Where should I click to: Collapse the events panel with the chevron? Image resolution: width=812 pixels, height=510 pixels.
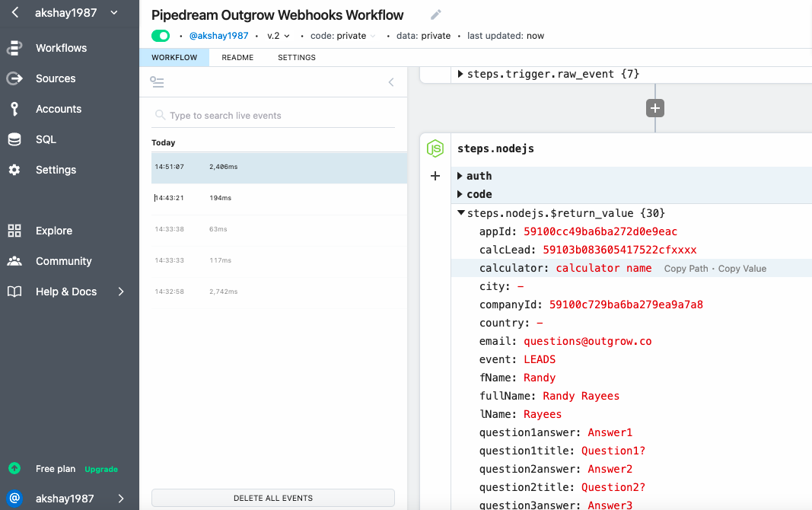click(x=391, y=81)
